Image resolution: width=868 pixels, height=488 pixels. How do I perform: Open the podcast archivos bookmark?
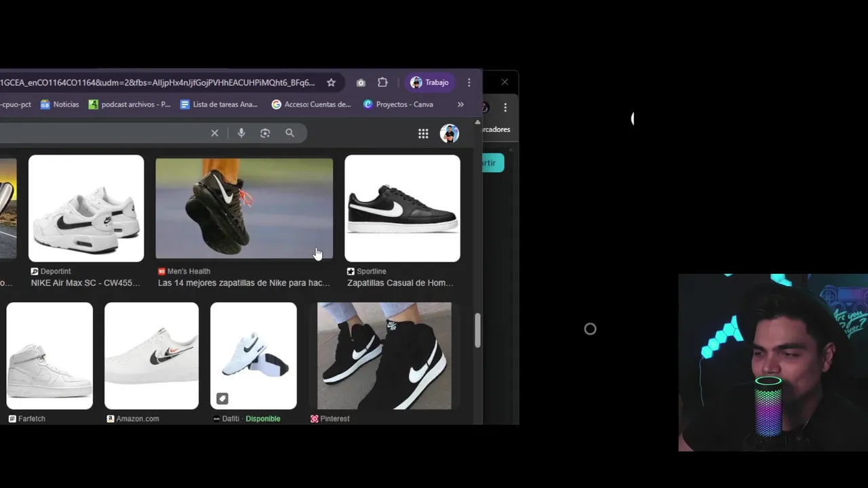[x=130, y=104]
